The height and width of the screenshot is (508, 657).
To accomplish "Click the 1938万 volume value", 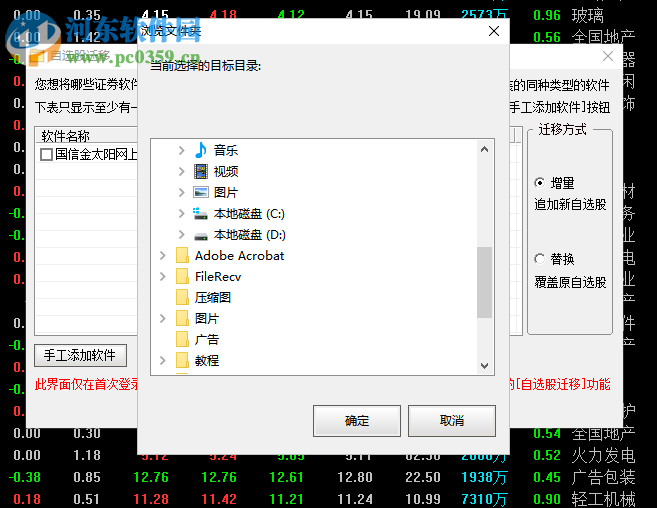I will pyautogui.click(x=484, y=477).
